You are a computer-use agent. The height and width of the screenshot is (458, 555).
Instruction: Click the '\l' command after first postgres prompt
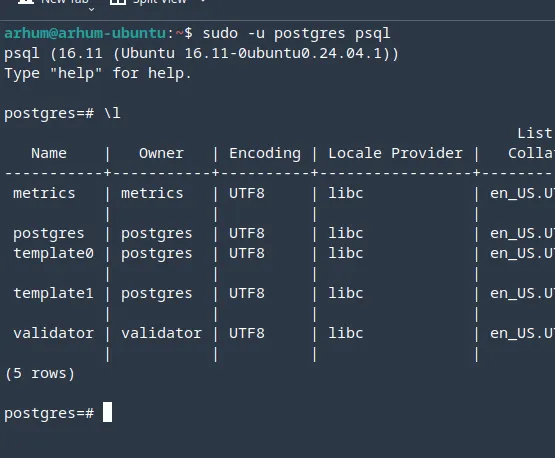112,114
